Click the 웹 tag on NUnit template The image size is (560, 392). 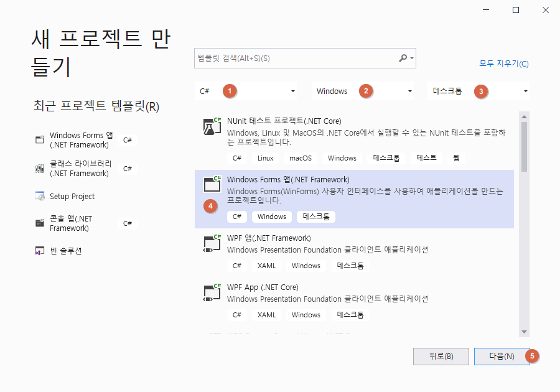click(x=456, y=158)
